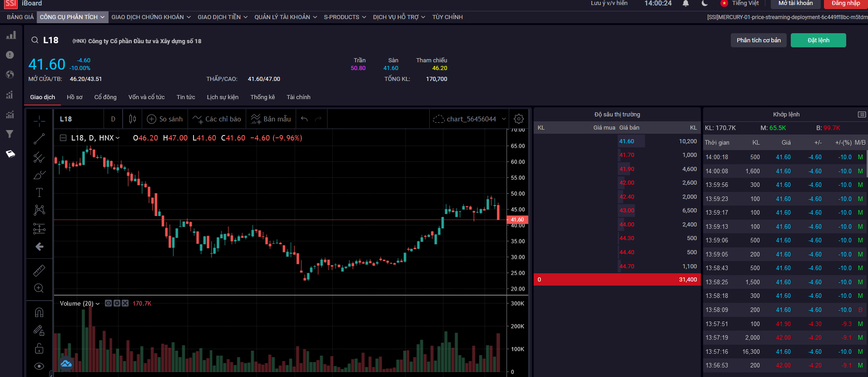Toggle stay-in-drawing-mode pencil lock

40,331
